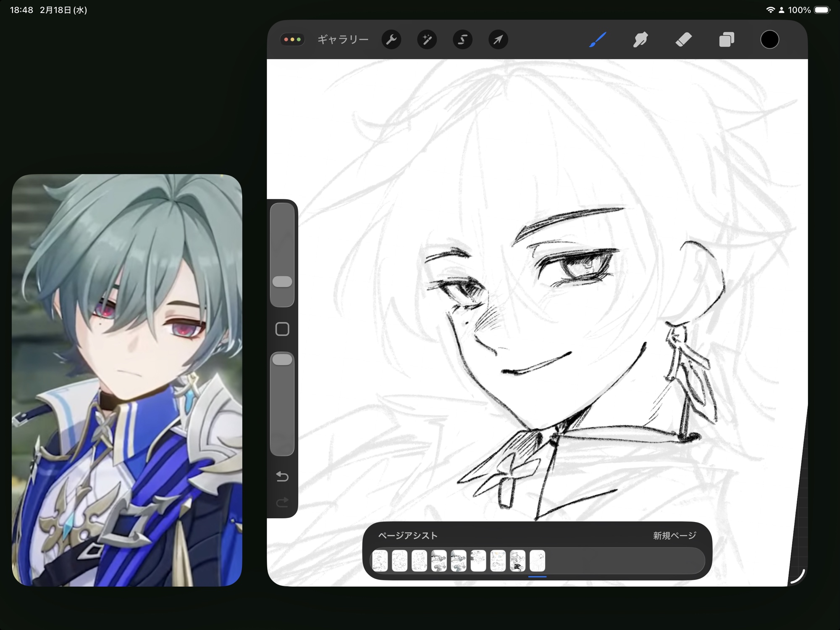Select the Brush tool
The image size is (840, 630).
tap(598, 40)
